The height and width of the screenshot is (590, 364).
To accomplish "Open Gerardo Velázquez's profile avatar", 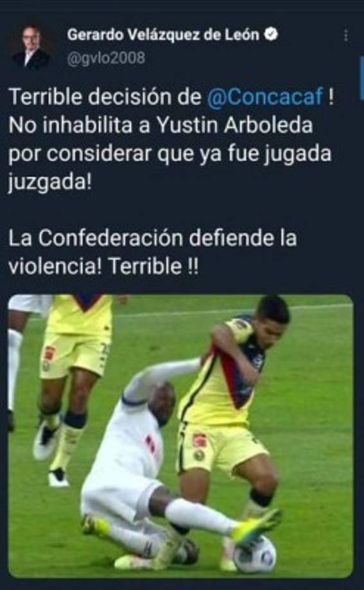I will coord(30,48).
